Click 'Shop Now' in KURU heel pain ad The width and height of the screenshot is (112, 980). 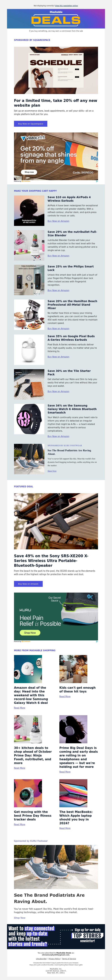[30, 633]
